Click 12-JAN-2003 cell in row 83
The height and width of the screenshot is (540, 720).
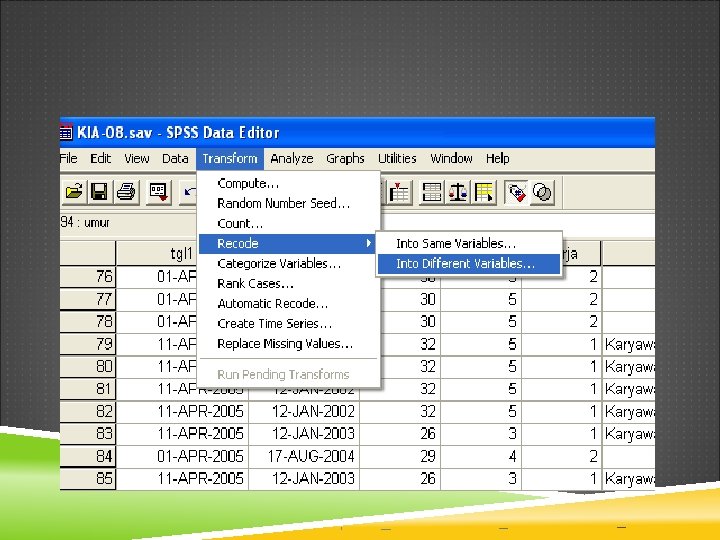304,433
